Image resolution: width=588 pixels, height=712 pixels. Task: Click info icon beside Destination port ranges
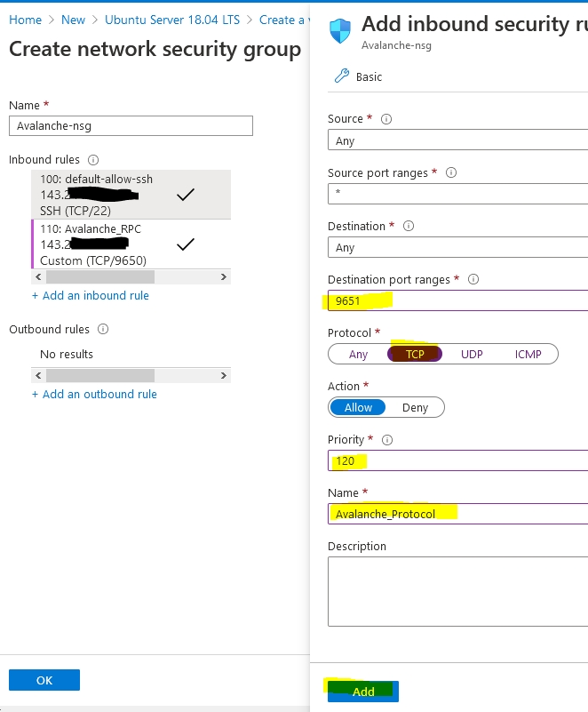[473, 279]
